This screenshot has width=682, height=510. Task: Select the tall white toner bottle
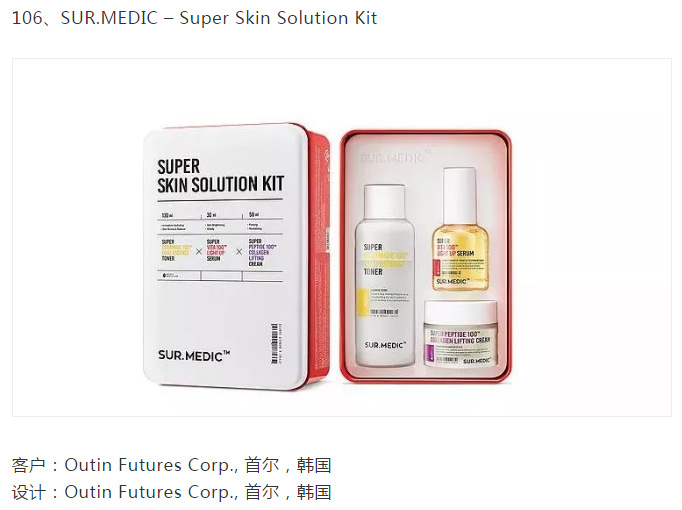point(385,276)
